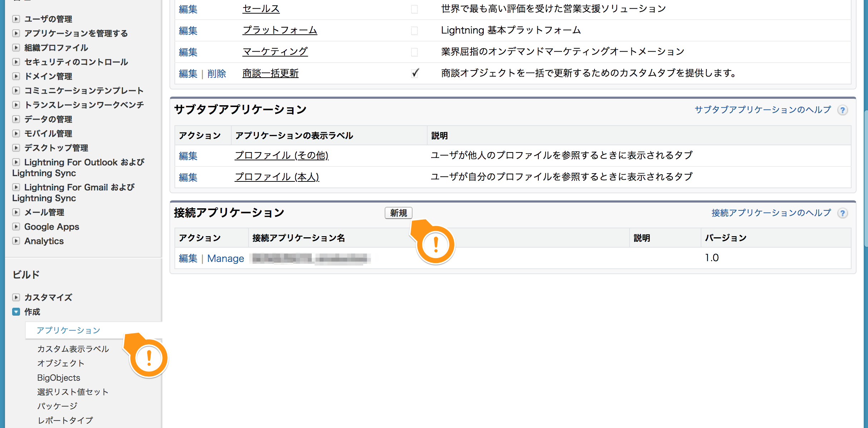Expand the データの管理 arrow
Screen dimensions: 868x428
click(16, 119)
